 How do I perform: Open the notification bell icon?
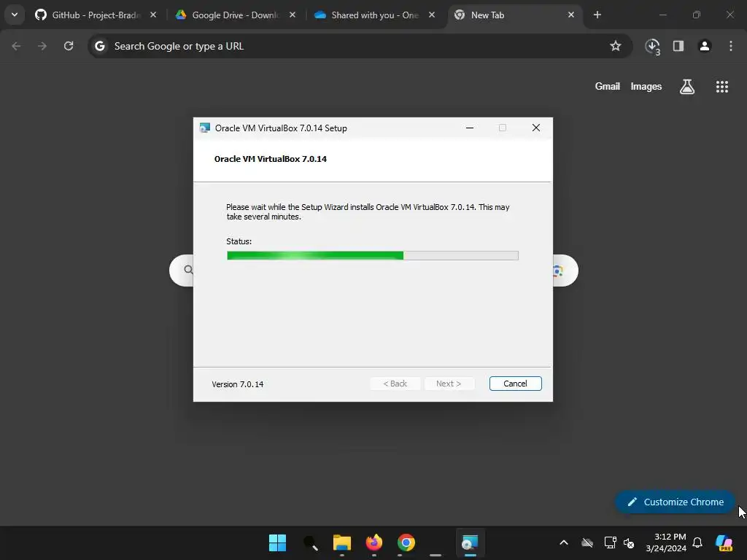tap(697, 542)
